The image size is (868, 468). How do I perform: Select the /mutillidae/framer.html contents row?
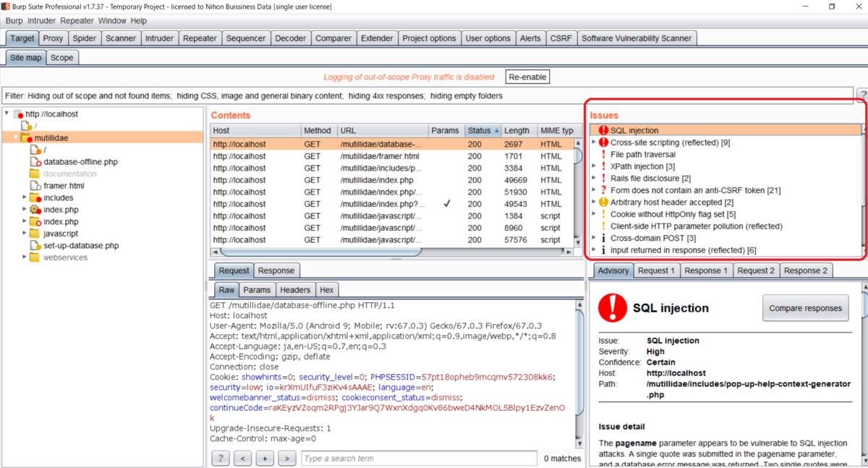(392, 156)
